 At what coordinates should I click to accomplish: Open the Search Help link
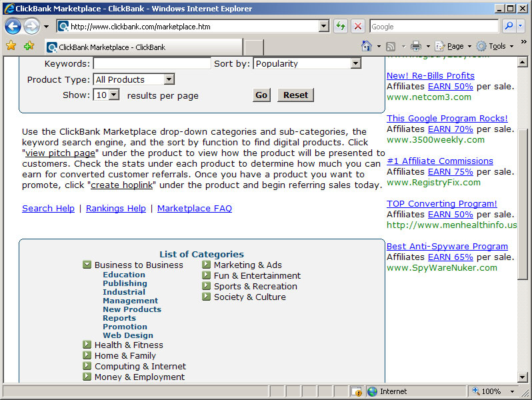point(48,208)
